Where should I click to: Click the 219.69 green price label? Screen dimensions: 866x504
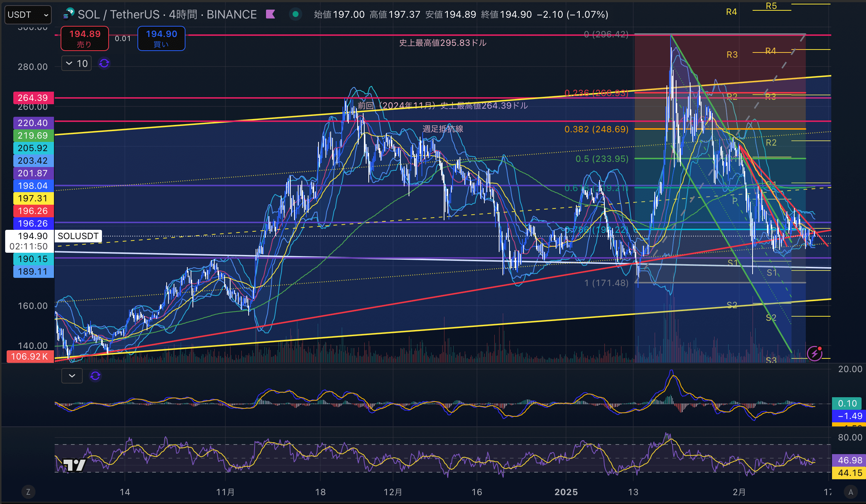coord(33,136)
